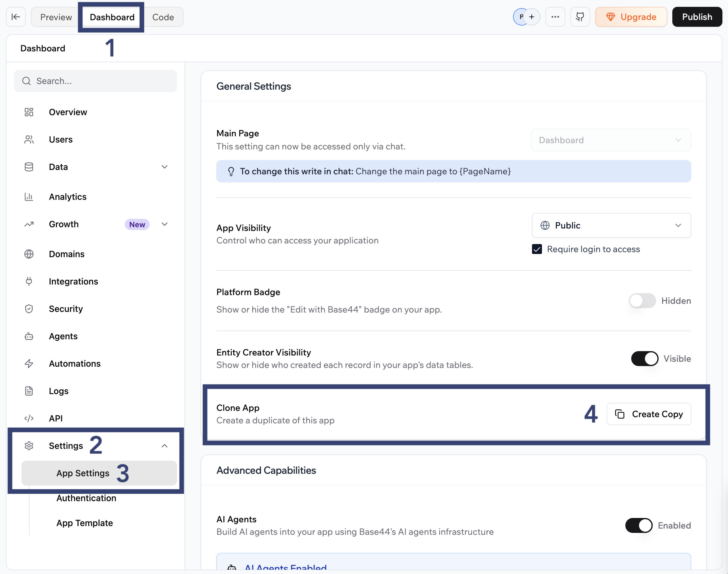Collapse the Settings section chevron
This screenshot has width=728, height=574.
coord(165,446)
